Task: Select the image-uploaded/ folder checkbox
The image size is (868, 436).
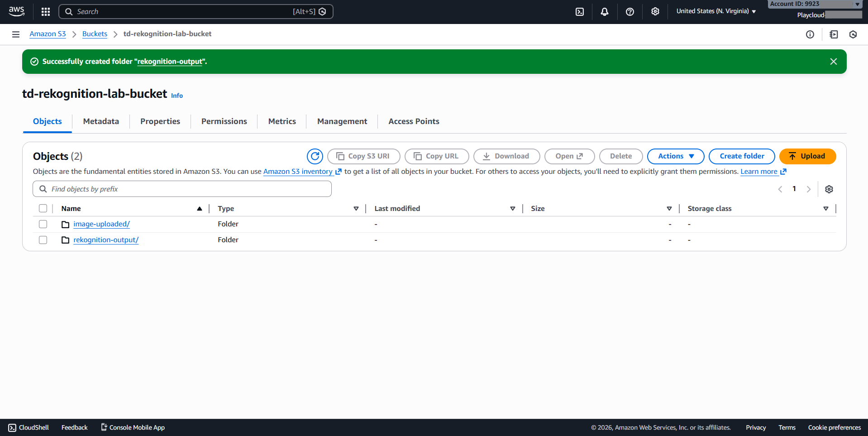Action: tap(43, 224)
